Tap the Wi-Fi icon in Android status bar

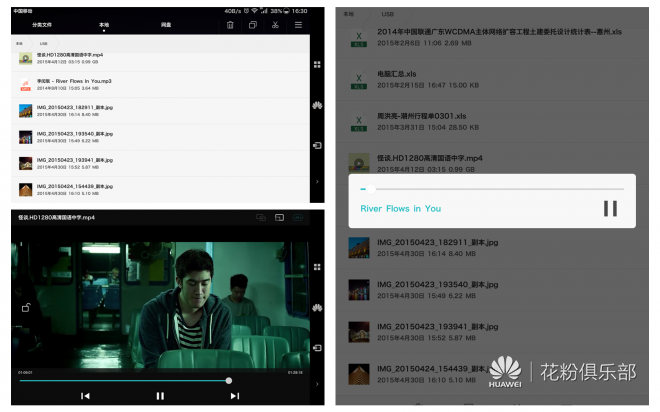254,11
